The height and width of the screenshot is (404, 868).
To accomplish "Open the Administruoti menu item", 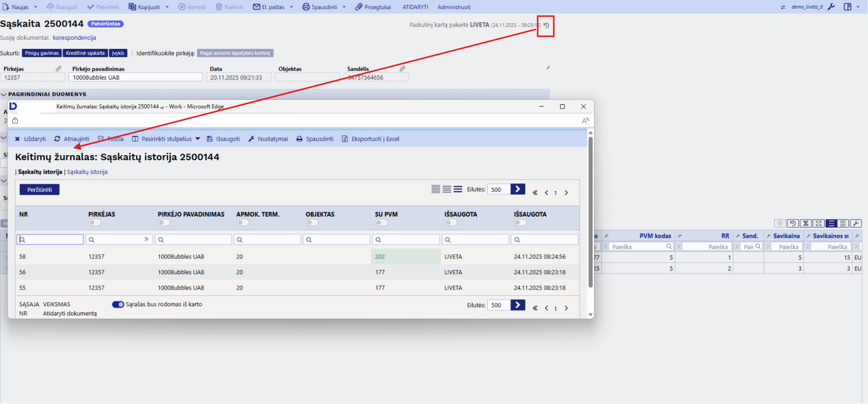I will point(454,7).
